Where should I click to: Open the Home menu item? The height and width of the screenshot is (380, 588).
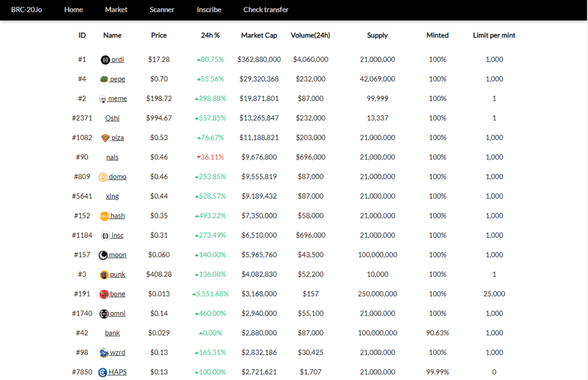73,10
